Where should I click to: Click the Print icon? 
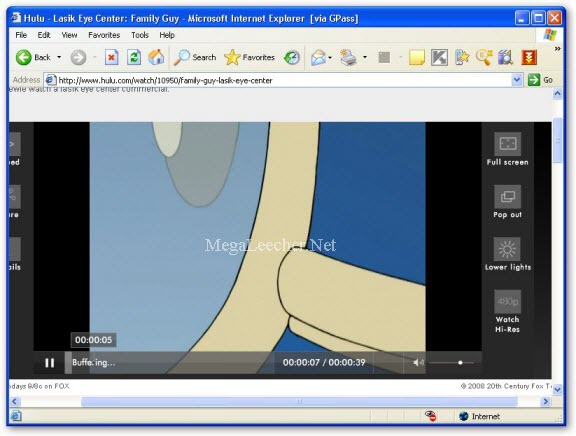(x=348, y=57)
